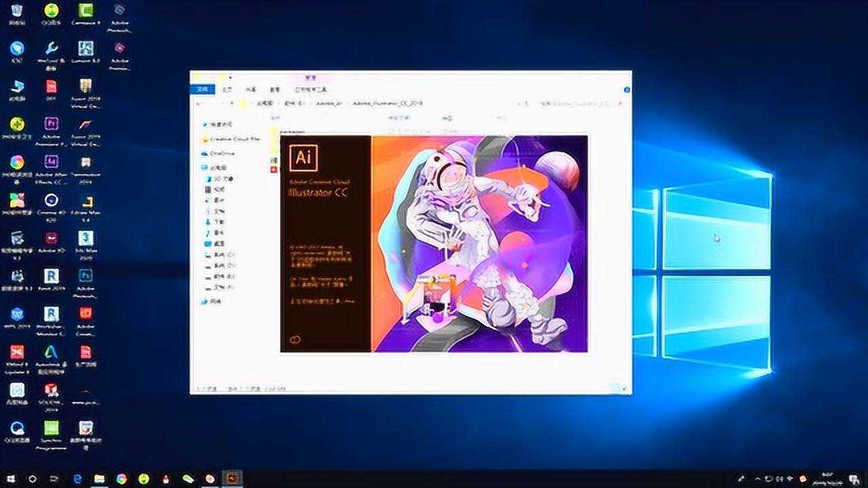Switch to the 主页 ribbon tab
868x488 pixels.
click(228, 89)
